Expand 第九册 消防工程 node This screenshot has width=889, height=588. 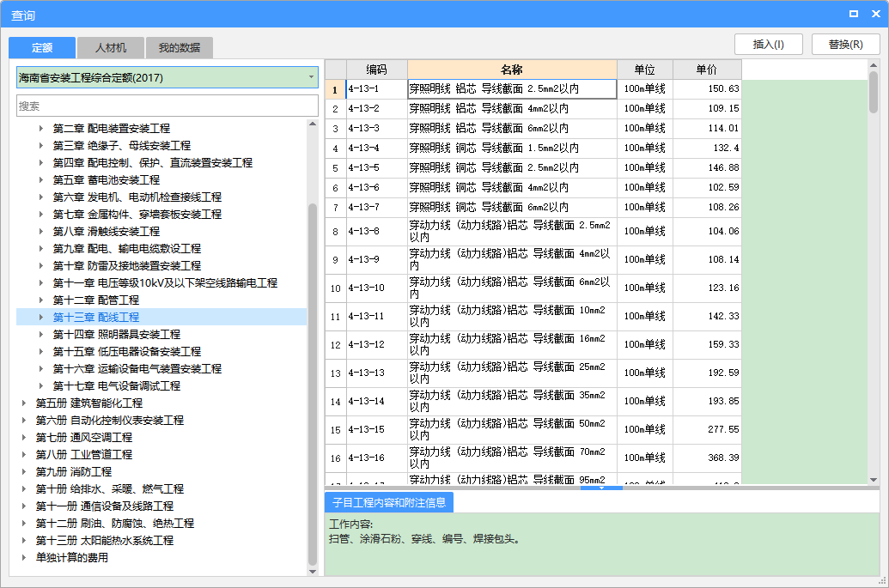coord(24,472)
